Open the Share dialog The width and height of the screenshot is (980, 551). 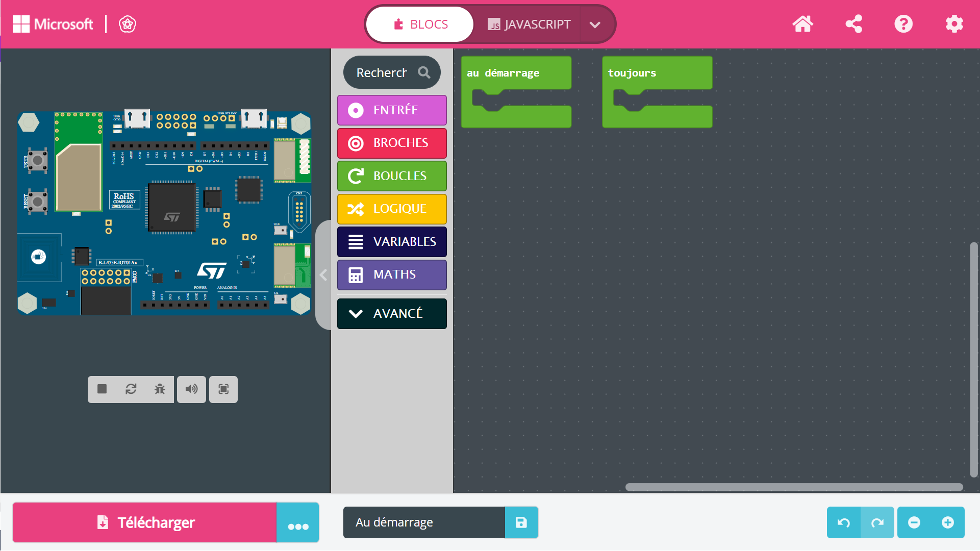(x=853, y=23)
